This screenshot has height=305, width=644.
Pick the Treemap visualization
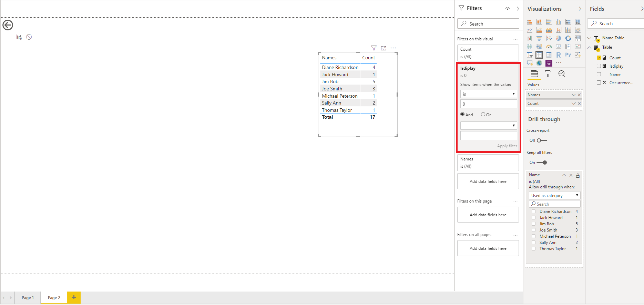[x=578, y=38]
